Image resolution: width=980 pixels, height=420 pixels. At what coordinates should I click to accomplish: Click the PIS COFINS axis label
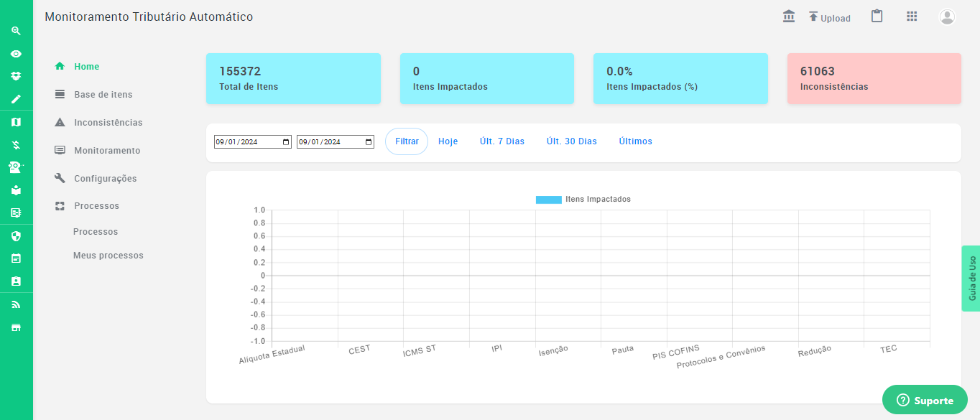(676, 352)
